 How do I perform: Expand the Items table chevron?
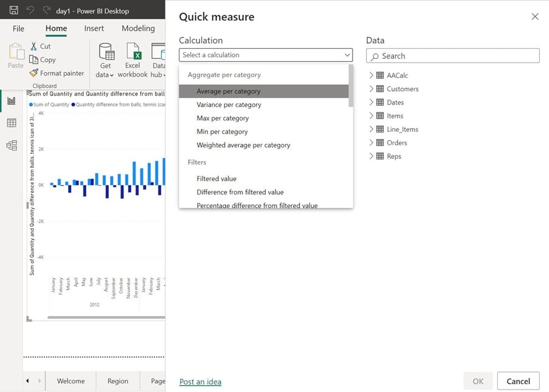click(371, 115)
